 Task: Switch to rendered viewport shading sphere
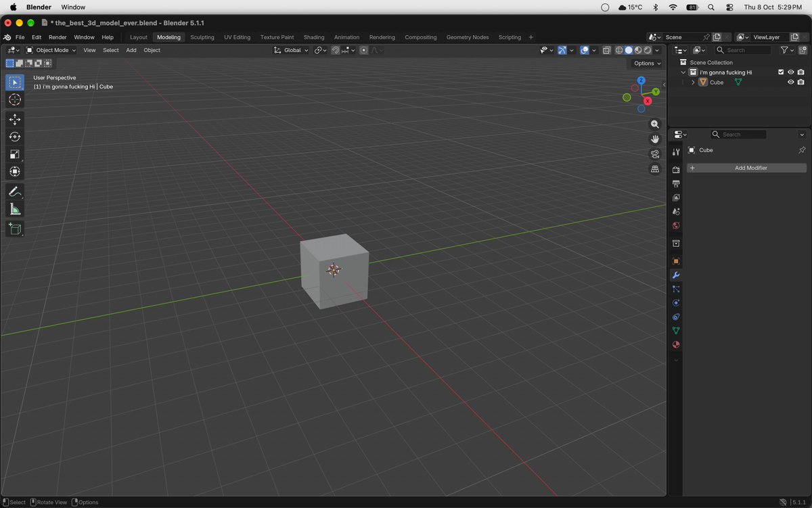[648, 50]
